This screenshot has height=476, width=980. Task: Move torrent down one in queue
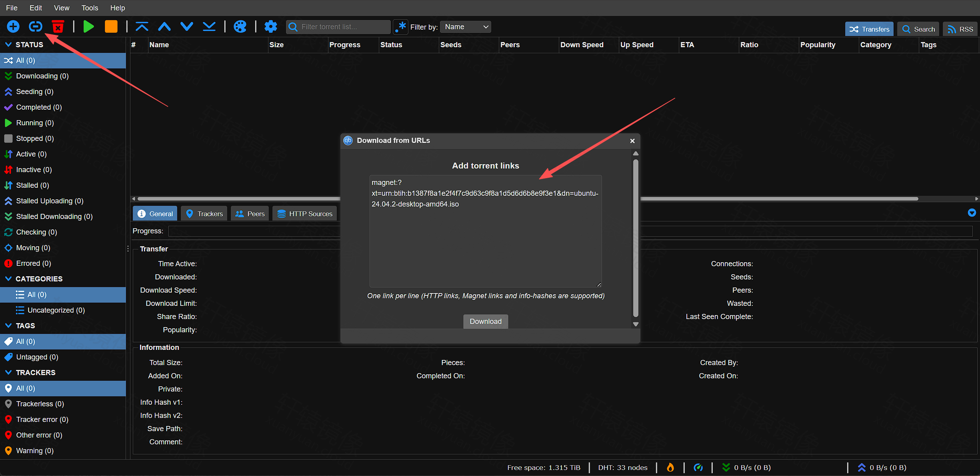click(x=187, y=27)
